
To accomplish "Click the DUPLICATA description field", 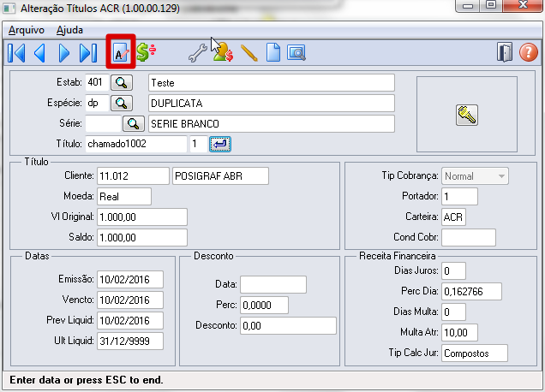I will coord(272,103).
